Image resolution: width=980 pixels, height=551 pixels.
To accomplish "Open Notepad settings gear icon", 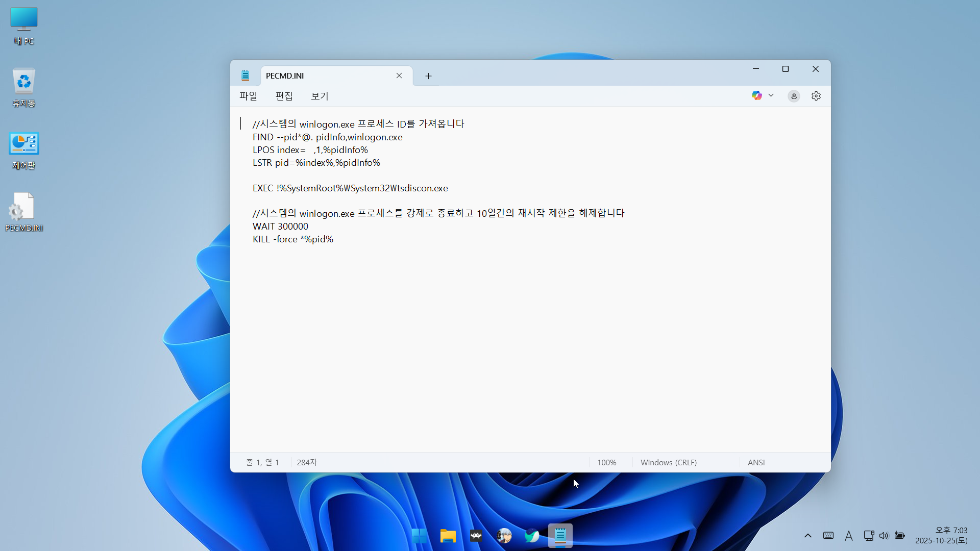I will tap(816, 96).
